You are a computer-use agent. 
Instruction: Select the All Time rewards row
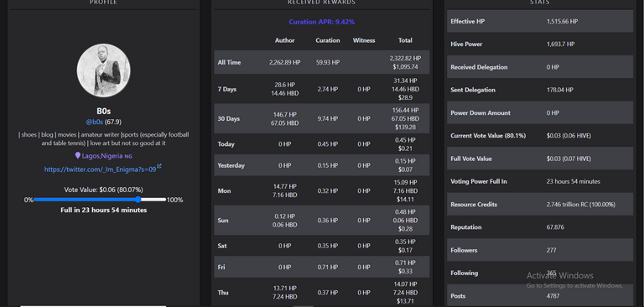point(322,62)
